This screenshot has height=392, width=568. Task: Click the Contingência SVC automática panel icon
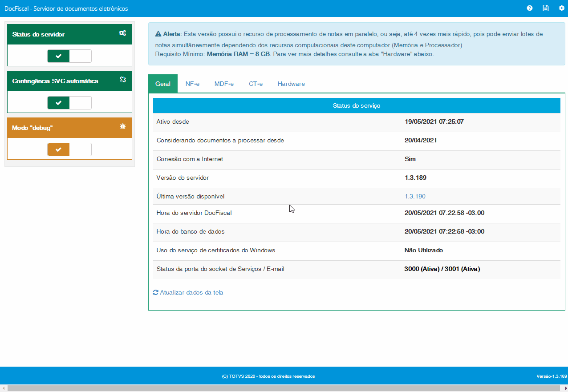(123, 80)
